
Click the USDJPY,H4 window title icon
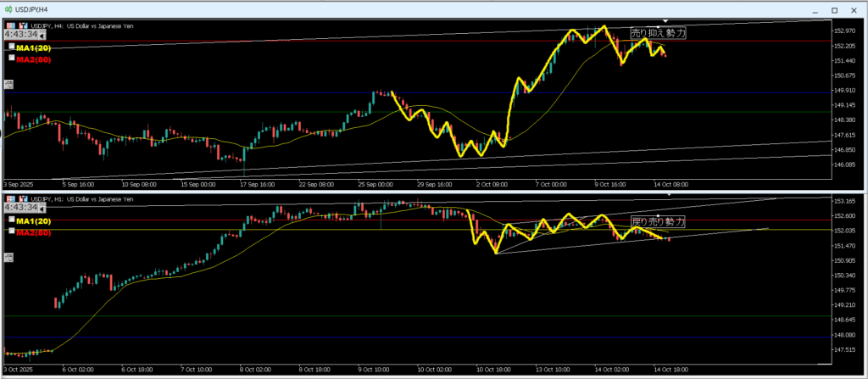[9, 8]
